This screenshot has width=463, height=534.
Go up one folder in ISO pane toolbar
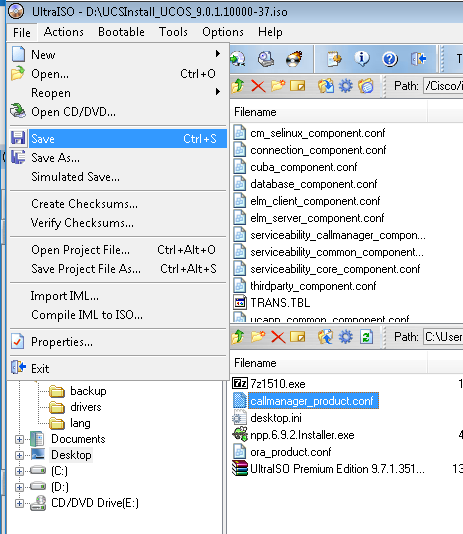pyautogui.click(x=238, y=86)
